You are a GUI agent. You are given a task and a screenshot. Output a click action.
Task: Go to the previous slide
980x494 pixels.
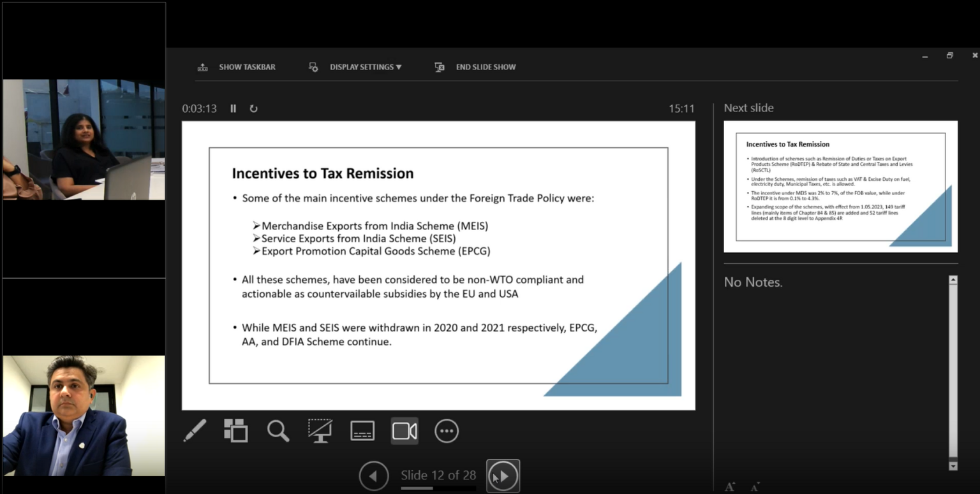point(374,476)
